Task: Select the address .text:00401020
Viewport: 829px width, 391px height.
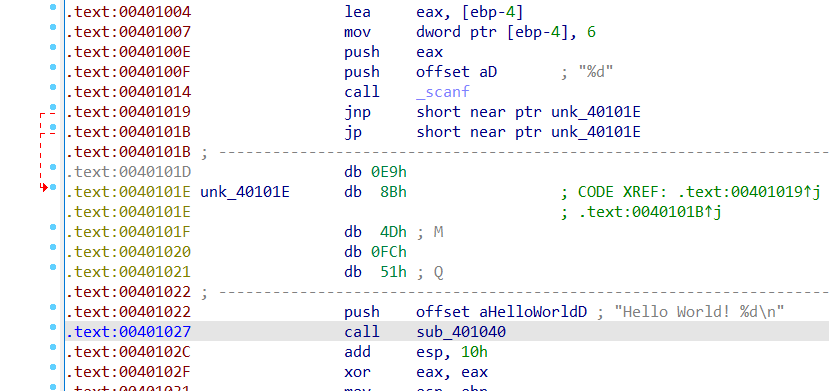Action: coord(128,252)
